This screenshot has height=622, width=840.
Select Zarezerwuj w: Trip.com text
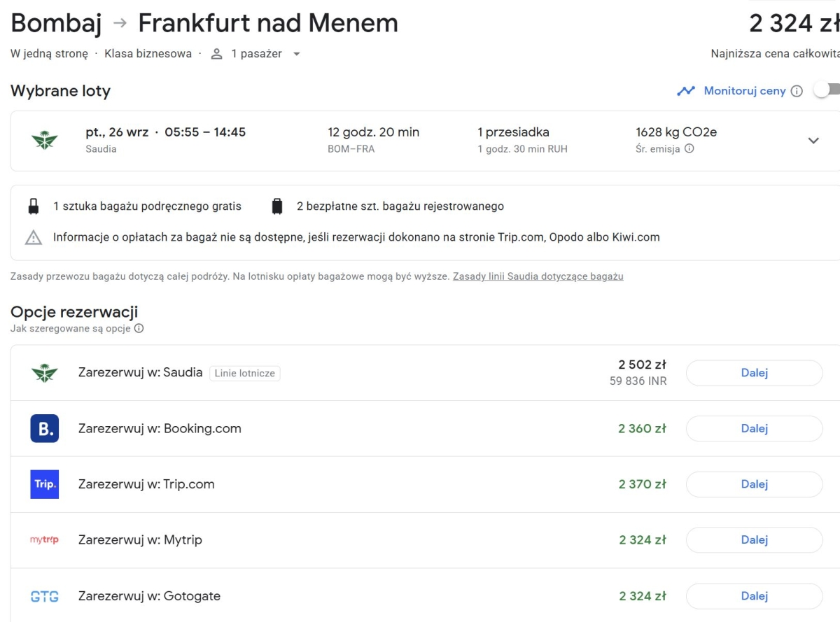[146, 484]
